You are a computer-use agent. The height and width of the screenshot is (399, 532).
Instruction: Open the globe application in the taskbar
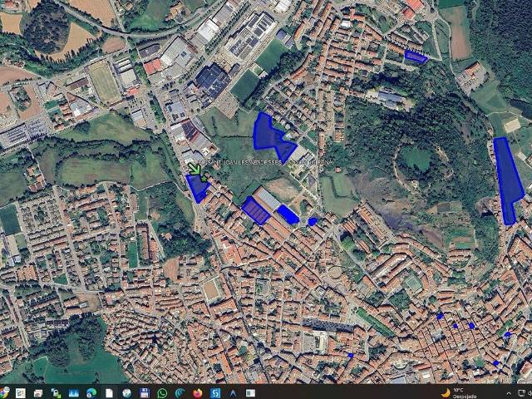coord(127,393)
